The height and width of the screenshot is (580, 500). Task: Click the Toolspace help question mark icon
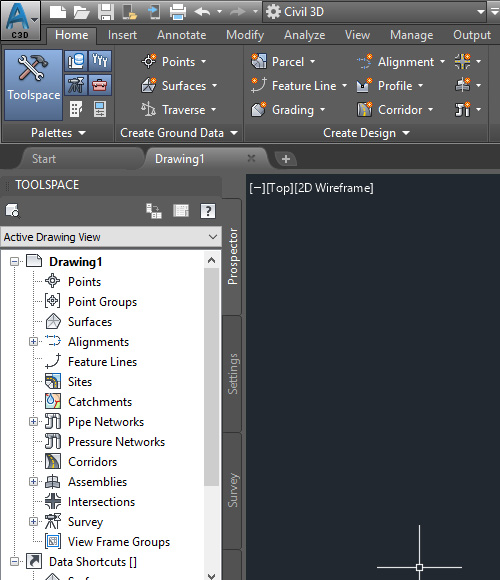click(x=208, y=211)
